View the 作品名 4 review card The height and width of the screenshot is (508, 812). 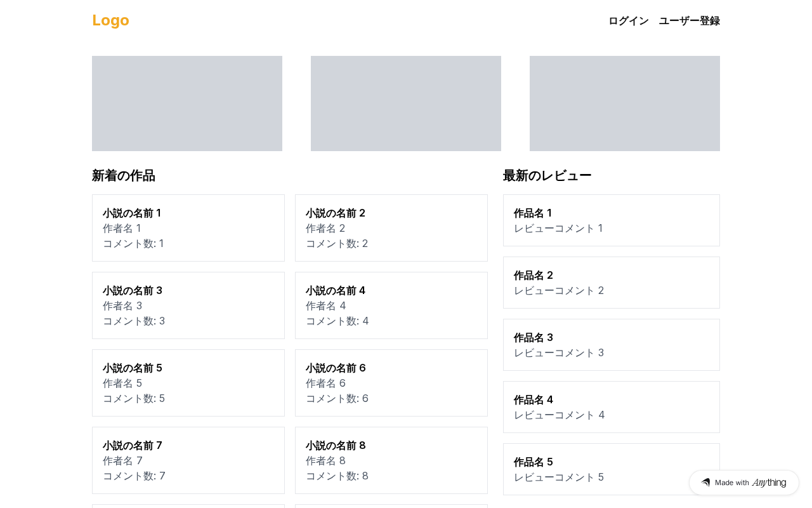point(612,407)
